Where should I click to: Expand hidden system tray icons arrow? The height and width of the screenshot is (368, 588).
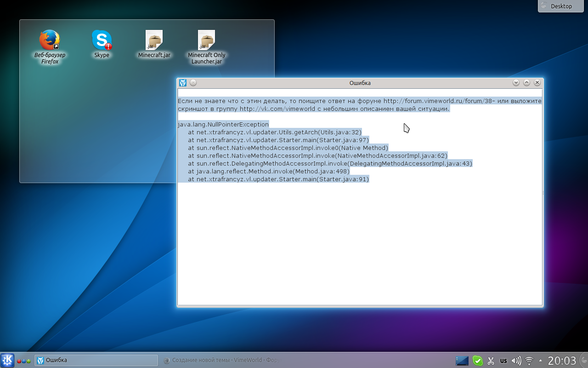coord(540,361)
